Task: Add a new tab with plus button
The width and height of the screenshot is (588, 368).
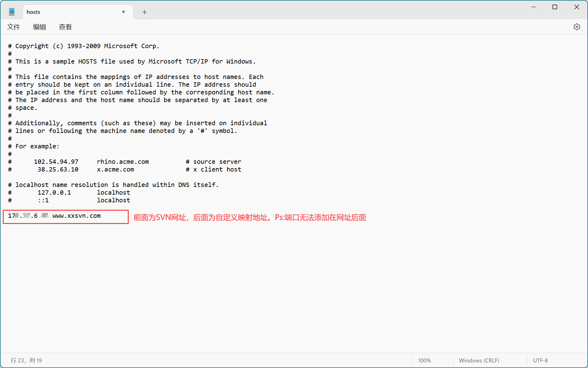Action: pos(144,12)
